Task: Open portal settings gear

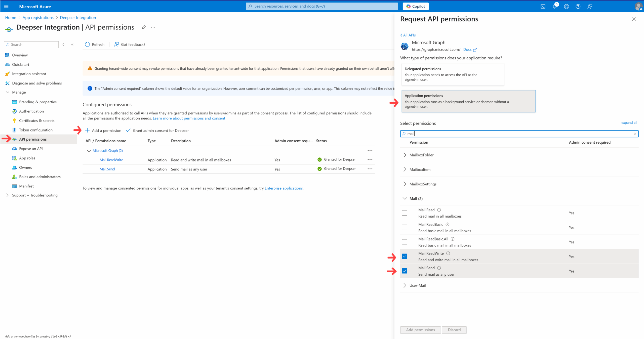Action: click(x=566, y=7)
